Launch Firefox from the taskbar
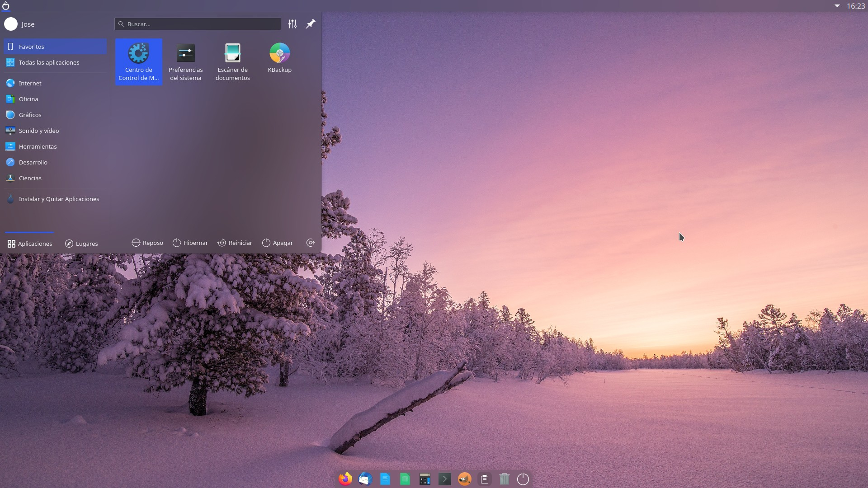Image resolution: width=868 pixels, height=488 pixels. coord(345,479)
